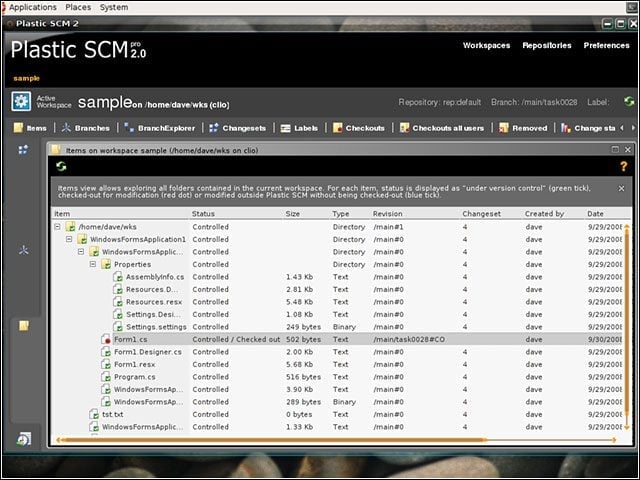Click the changesets icon in left sidebar
The image size is (640, 480).
point(23,150)
